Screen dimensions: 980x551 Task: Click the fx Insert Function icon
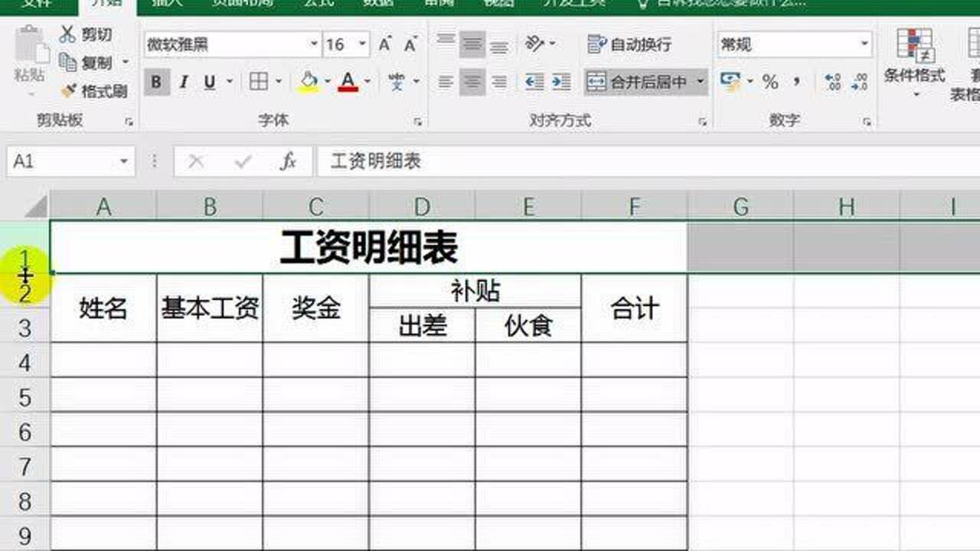289,161
